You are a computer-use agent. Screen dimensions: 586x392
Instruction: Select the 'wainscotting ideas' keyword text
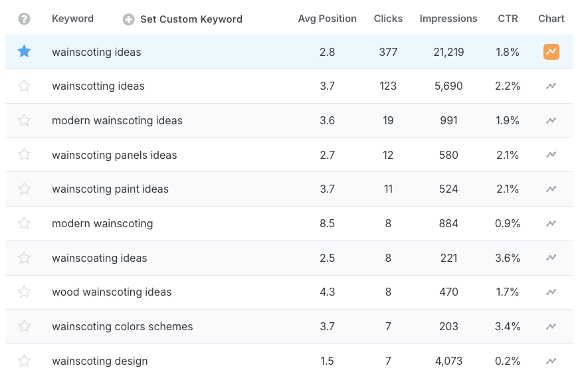click(x=98, y=86)
